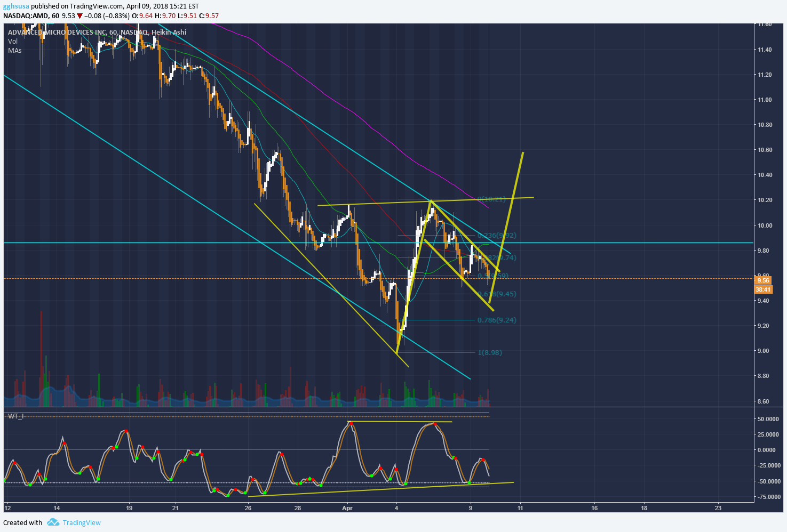Select the H:9.70 high price value

coord(165,15)
